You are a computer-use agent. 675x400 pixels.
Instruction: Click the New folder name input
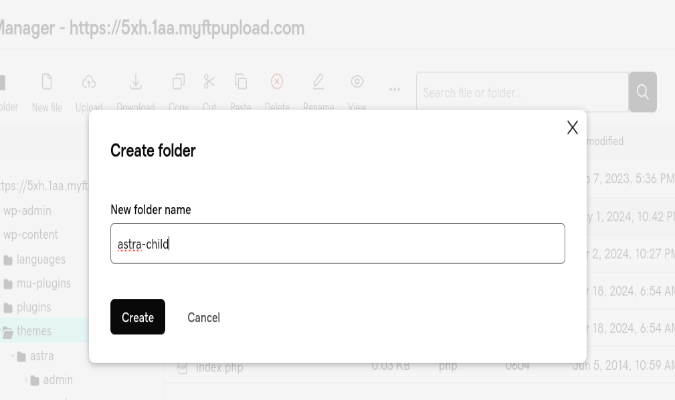(x=338, y=243)
